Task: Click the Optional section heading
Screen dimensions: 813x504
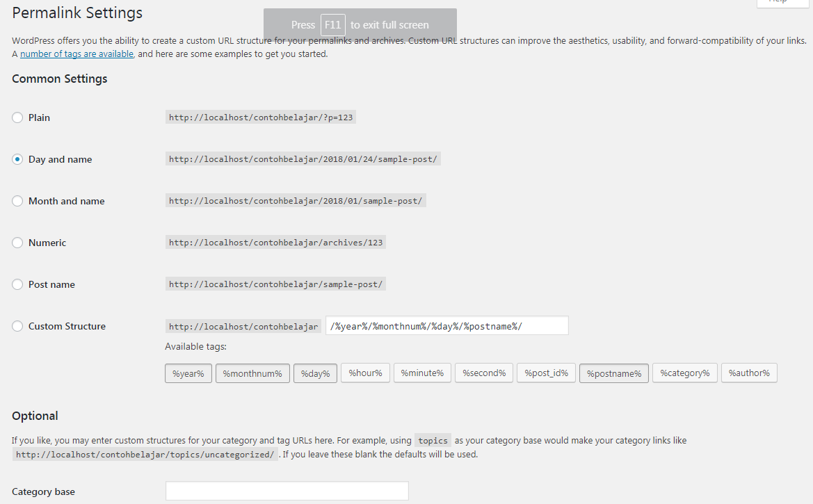Action: (x=35, y=416)
